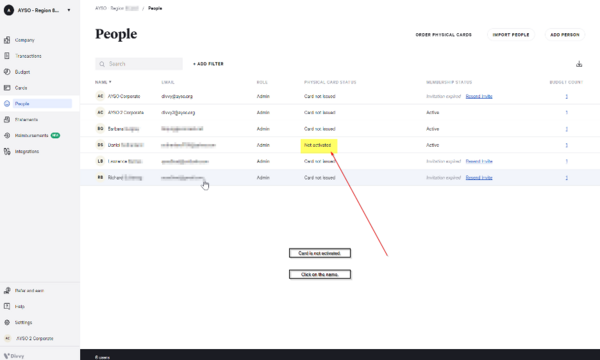This screenshot has height=360, width=600.
Task: Click the Not activated status for Daniel
Action: (318, 145)
